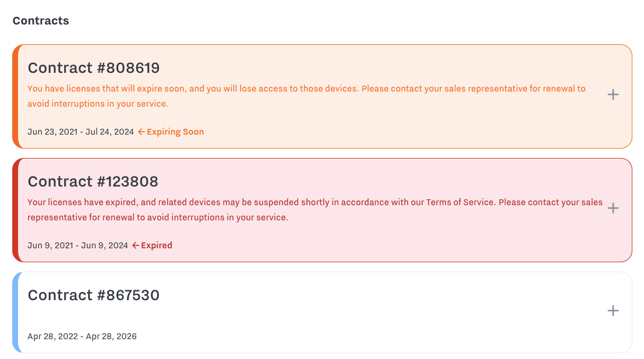Click the arrow icon beside Expiring Soon label
Screen dimensions: 644x359
pyautogui.click(x=140, y=132)
